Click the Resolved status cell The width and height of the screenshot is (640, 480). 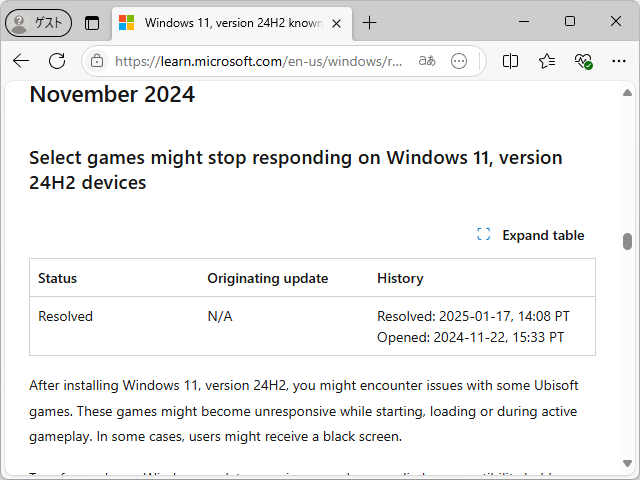(x=65, y=316)
